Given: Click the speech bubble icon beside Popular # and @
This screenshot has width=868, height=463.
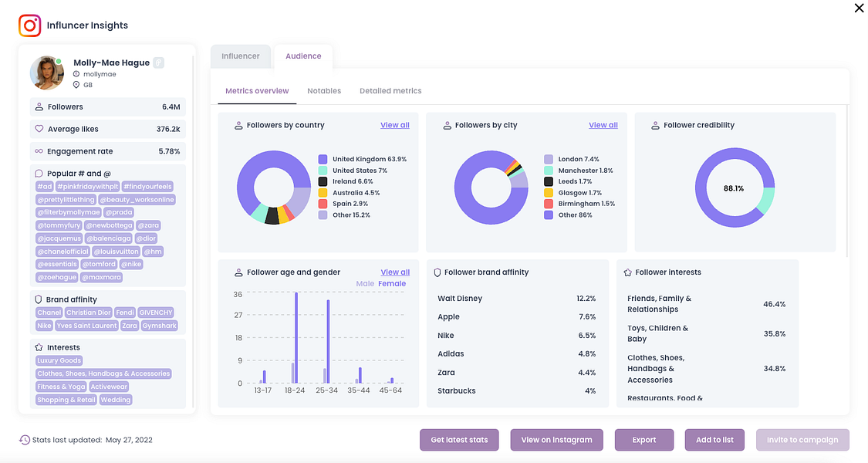Looking at the screenshot, I should (x=39, y=174).
